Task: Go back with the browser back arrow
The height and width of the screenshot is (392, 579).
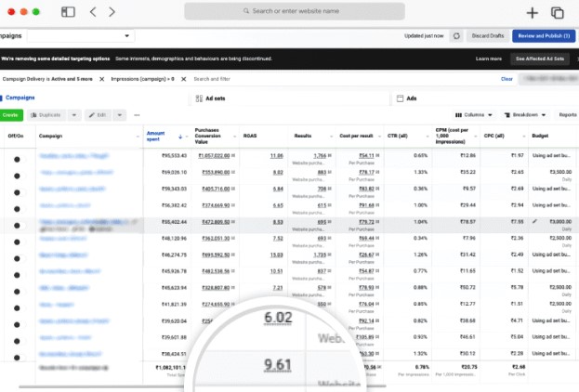Action: pyautogui.click(x=93, y=12)
